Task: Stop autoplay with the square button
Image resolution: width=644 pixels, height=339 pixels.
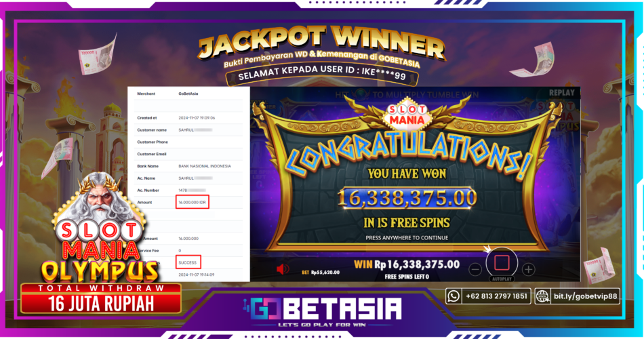Action: (x=502, y=262)
